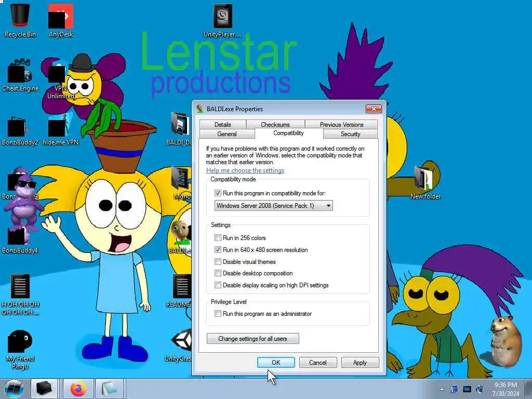Select the BonziBuddy2 desktop icon
532x399 pixels.
pyautogui.click(x=20, y=130)
